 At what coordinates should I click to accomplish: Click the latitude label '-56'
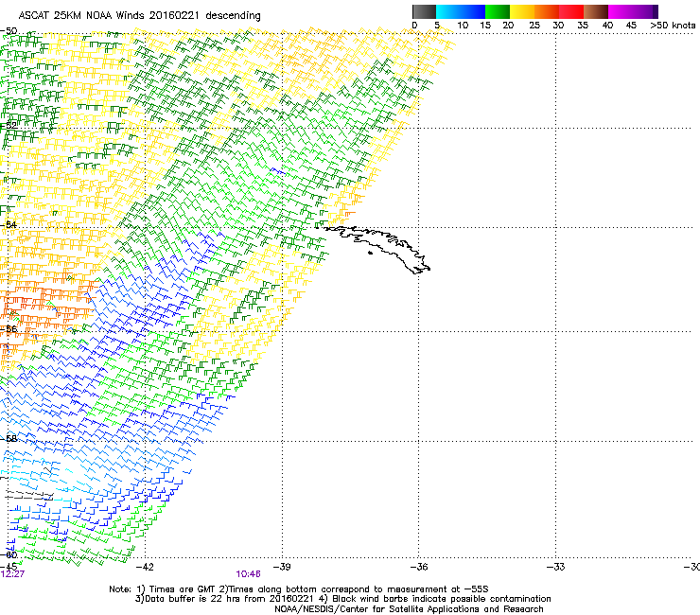click(9, 329)
